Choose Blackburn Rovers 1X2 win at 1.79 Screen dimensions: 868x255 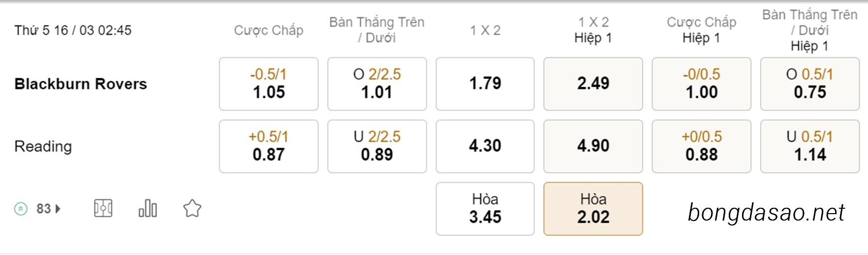click(x=485, y=84)
